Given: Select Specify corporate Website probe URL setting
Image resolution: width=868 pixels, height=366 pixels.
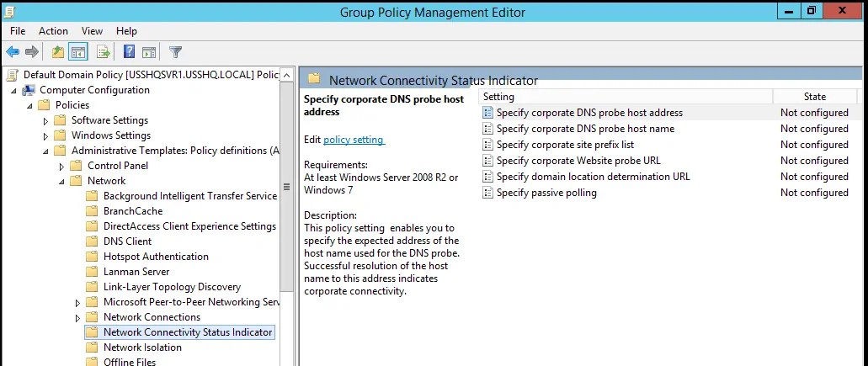Looking at the screenshot, I should tap(578, 161).
